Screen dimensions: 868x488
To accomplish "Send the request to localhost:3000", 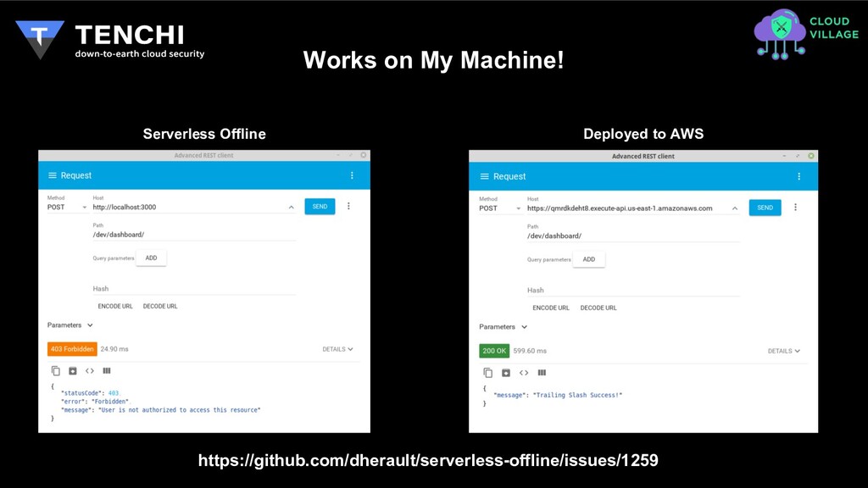I will point(320,207).
